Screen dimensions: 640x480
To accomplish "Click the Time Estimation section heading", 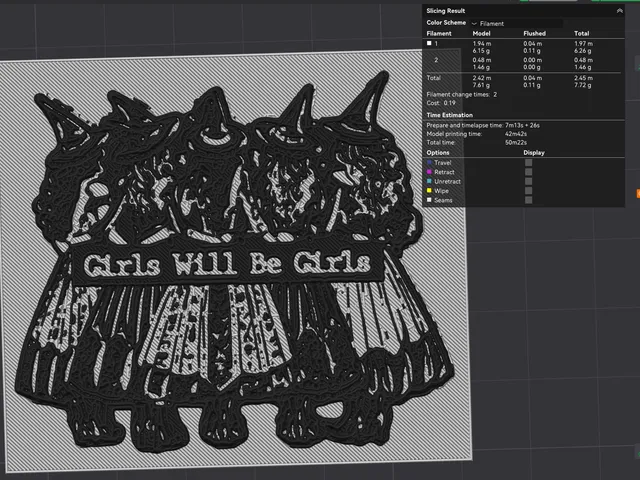I will (449, 115).
